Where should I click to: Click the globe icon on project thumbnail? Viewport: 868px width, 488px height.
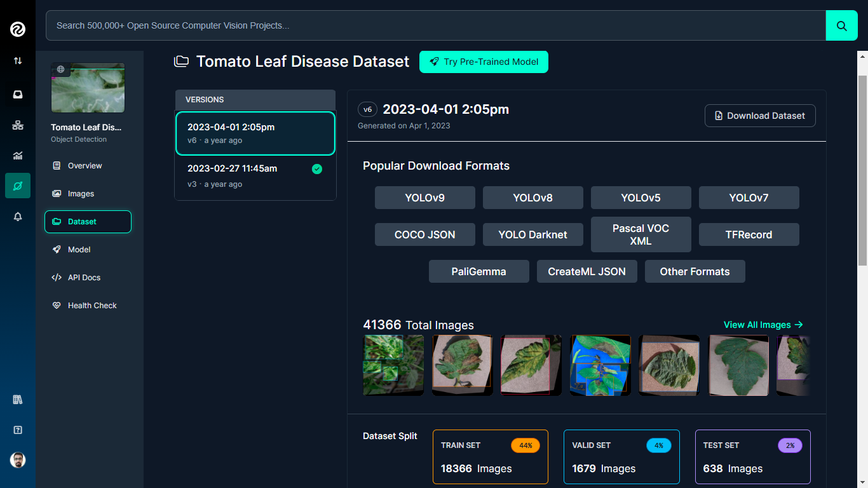(61, 69)
